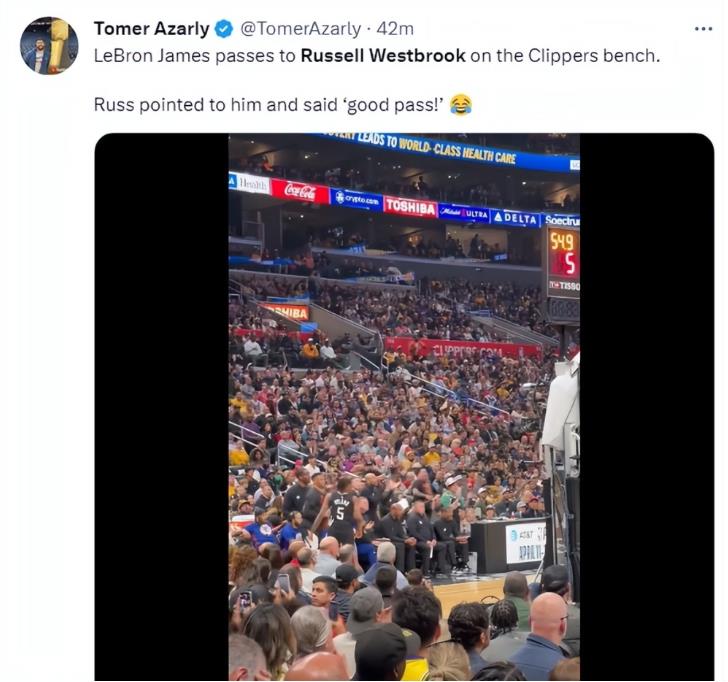Open the Tomer Azarly display name link
This screenshot has width=728, height=682.
pyautogui.click(x=151, y=29)
